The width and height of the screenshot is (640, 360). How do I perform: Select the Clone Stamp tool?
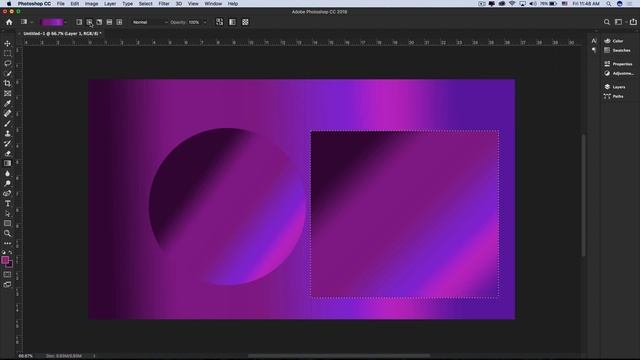tap(7, 133)
